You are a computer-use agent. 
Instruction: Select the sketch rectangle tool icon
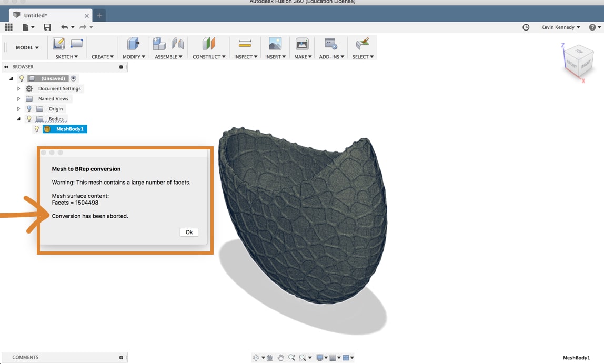(77, 44)
